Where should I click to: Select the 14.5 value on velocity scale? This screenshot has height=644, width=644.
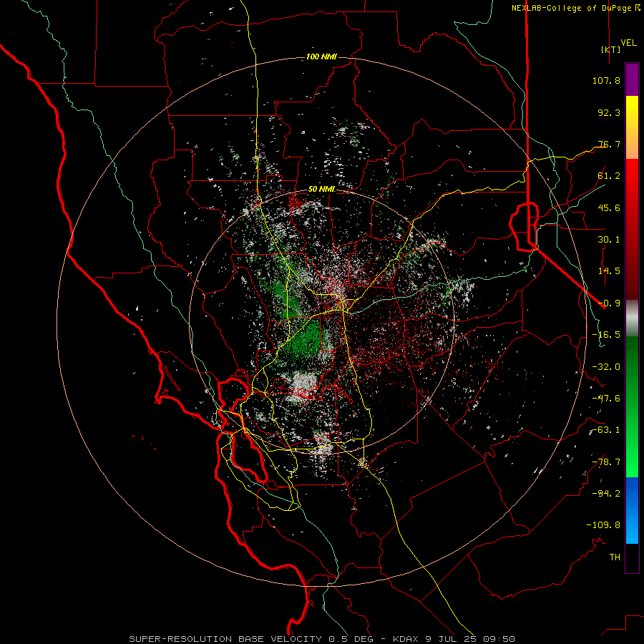tap(609, 271)
